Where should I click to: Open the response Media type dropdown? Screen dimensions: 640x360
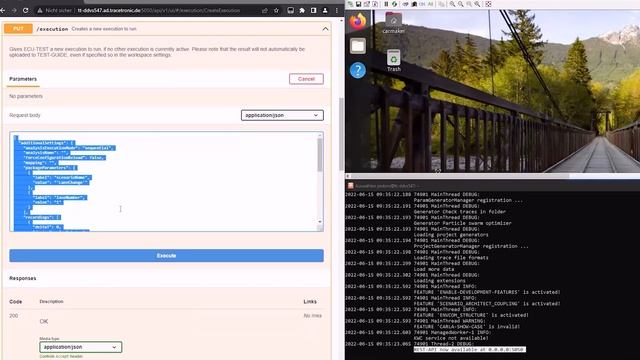point(80,347)
